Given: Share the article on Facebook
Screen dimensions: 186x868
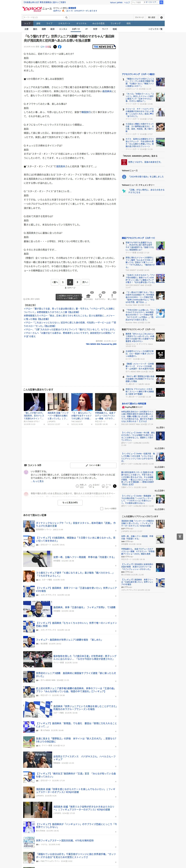Looking at the screenshot, I should point(60,47).
